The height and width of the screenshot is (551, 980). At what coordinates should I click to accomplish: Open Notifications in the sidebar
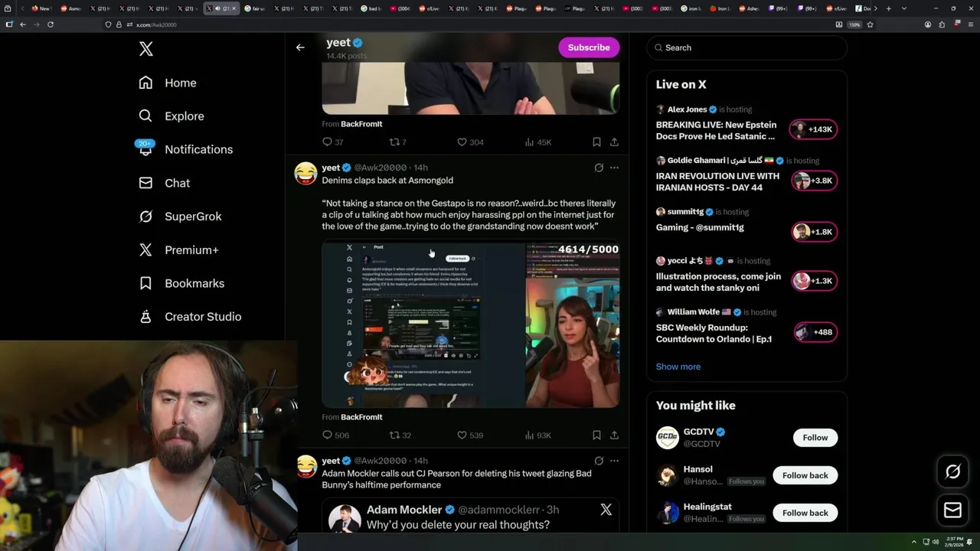[185, 149]
